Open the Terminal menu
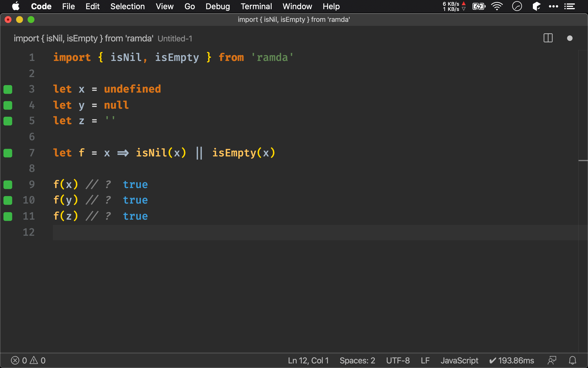The width and height of the screenshot is (588, 368). pos(255,6)
